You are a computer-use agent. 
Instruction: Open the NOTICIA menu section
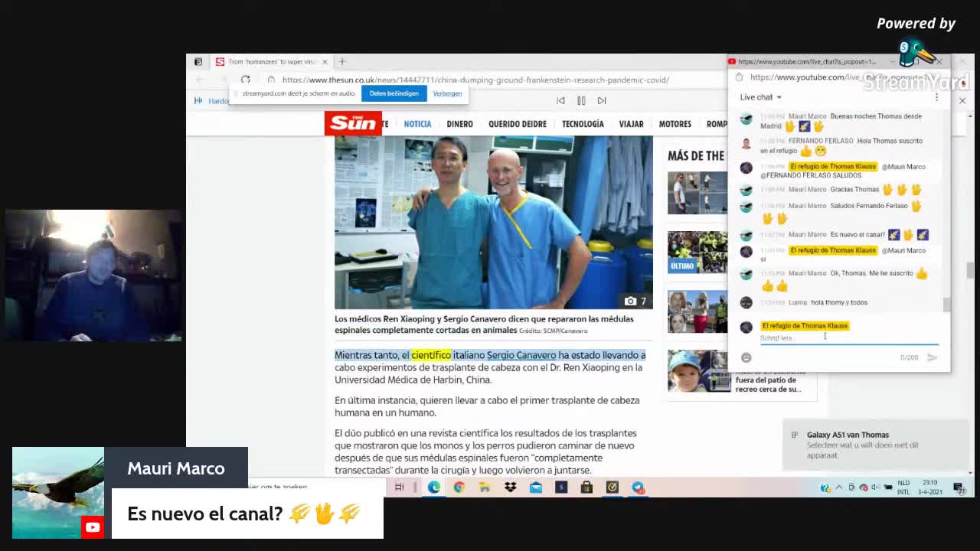click(x=417, y=124)
